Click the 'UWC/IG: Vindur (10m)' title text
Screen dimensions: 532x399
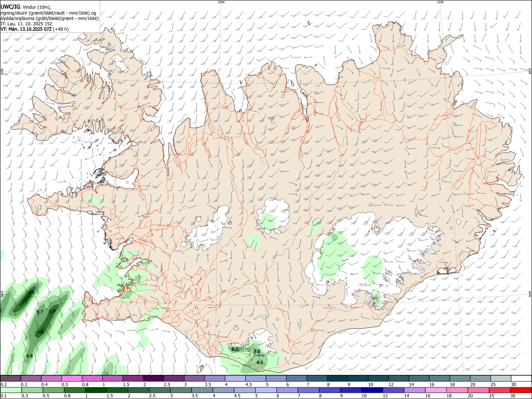[26, 7]
